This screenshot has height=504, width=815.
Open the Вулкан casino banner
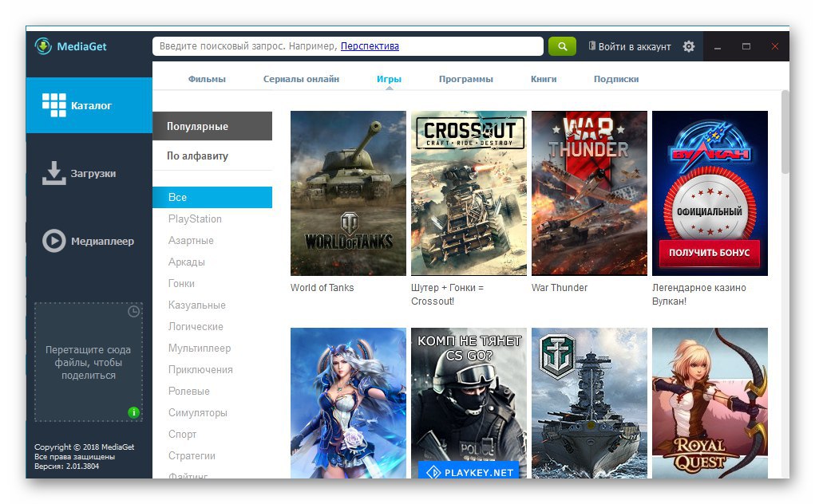[710, 193]
